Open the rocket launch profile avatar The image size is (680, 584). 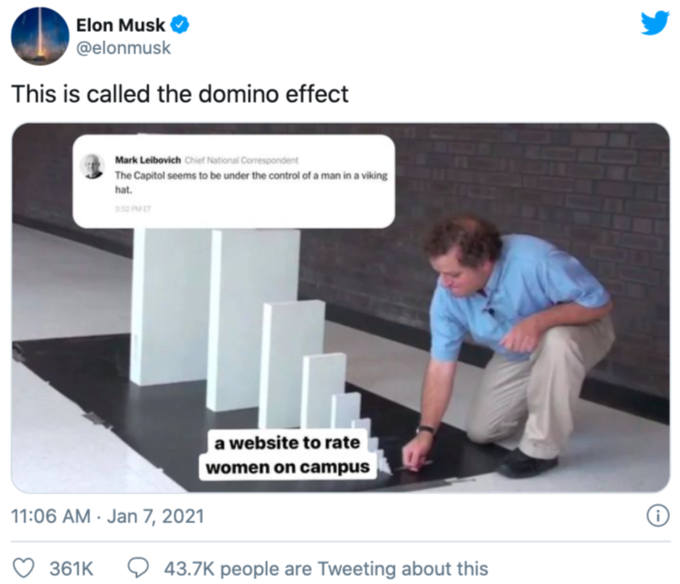pos(40,36)
